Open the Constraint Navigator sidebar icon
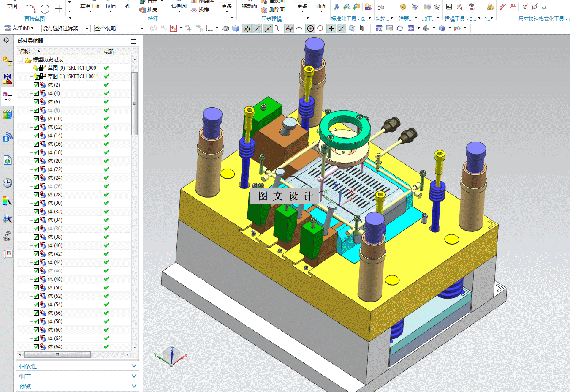This screenshot has width=570, height=392. (7, 79)
